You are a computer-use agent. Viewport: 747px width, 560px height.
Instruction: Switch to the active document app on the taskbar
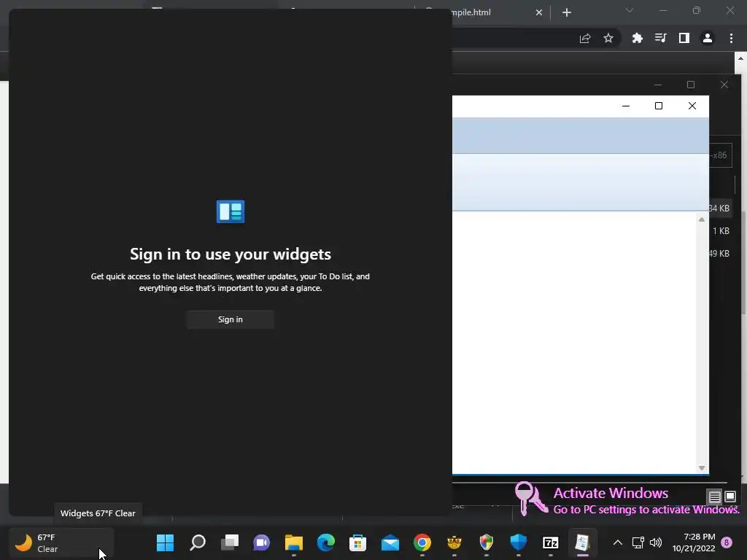[x=583, y=542]
